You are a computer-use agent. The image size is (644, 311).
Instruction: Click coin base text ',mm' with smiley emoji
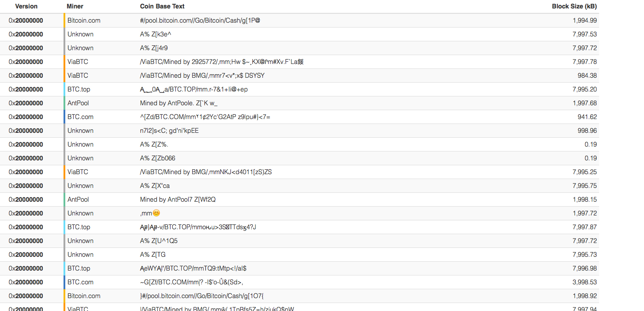click(150, 213)
